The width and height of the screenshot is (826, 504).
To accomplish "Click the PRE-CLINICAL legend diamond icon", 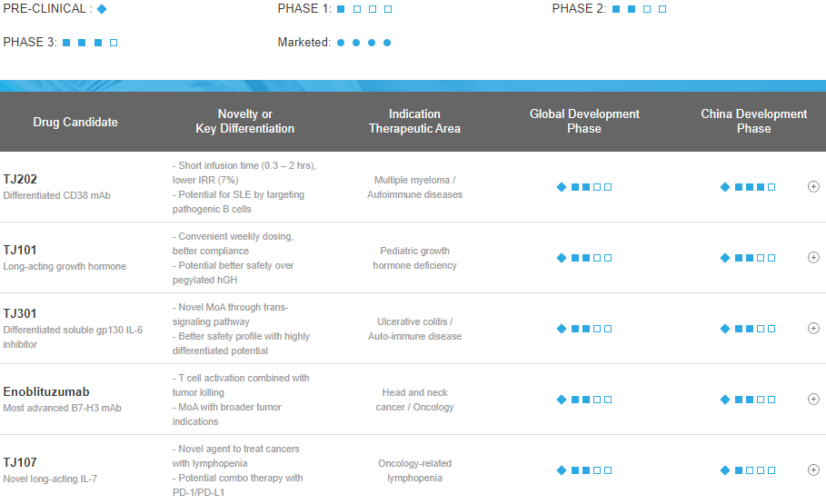I will 102,9.
